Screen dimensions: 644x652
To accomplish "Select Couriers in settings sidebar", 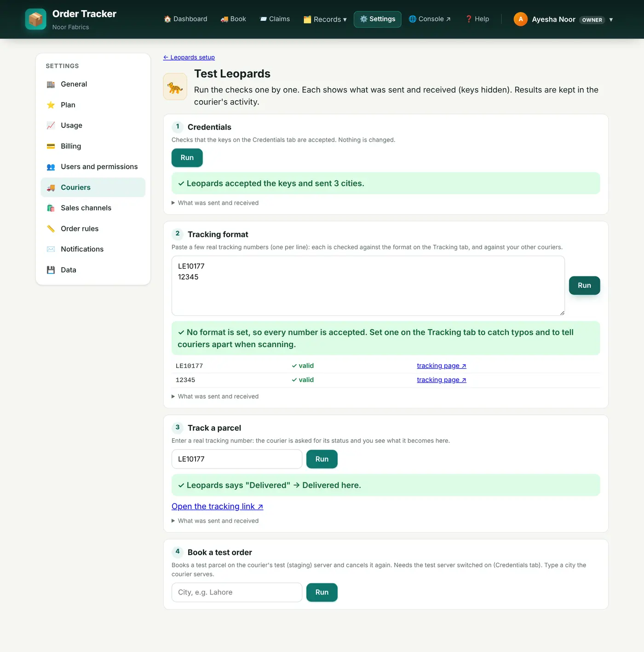I will coord(93,188).
